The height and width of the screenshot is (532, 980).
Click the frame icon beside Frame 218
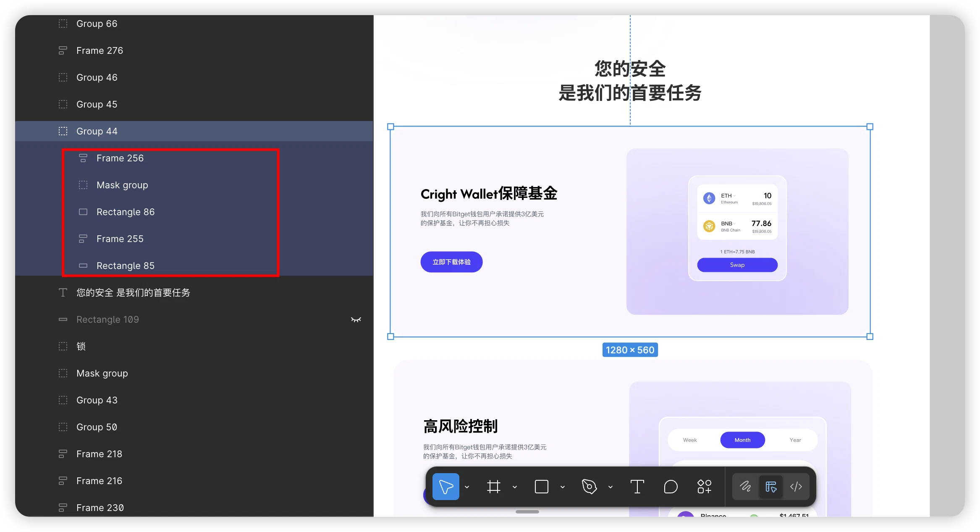coord(63,454)
